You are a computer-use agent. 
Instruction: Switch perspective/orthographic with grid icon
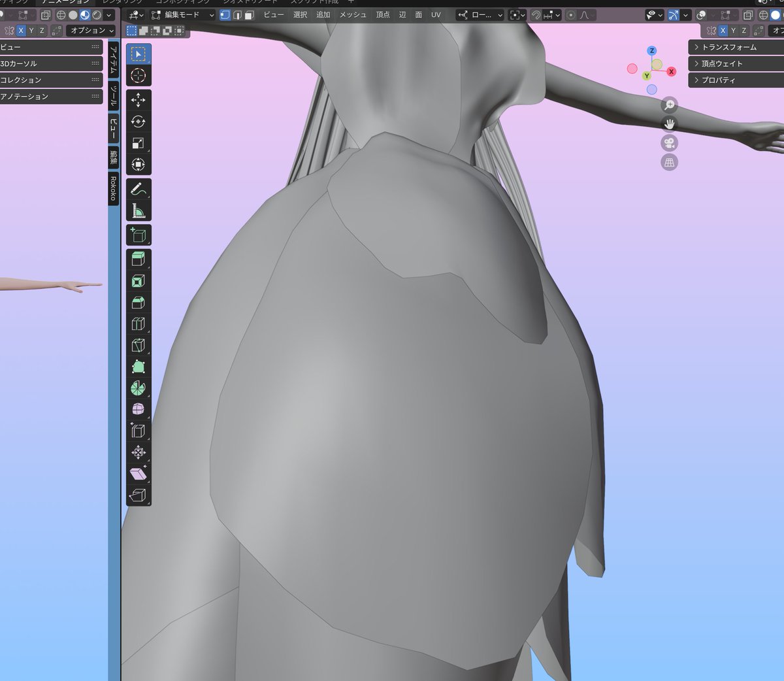pyautogui.click(x=669, y=162)
